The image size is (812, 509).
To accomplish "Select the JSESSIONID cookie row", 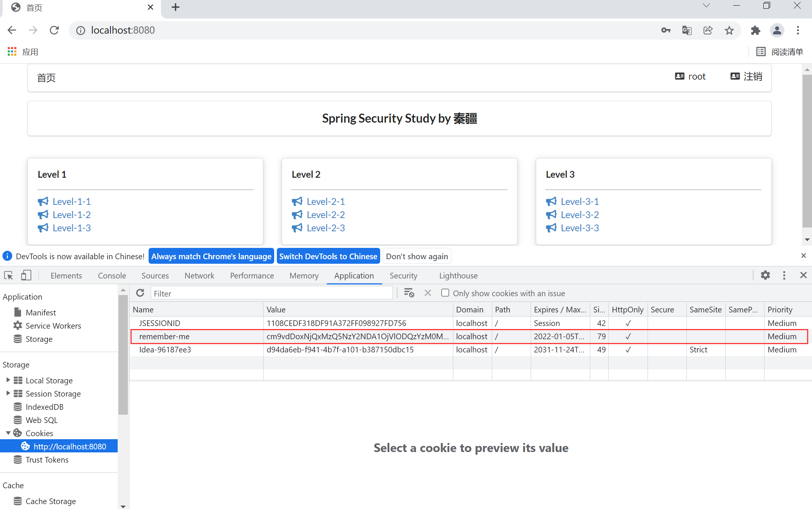I will click(471, 323).
